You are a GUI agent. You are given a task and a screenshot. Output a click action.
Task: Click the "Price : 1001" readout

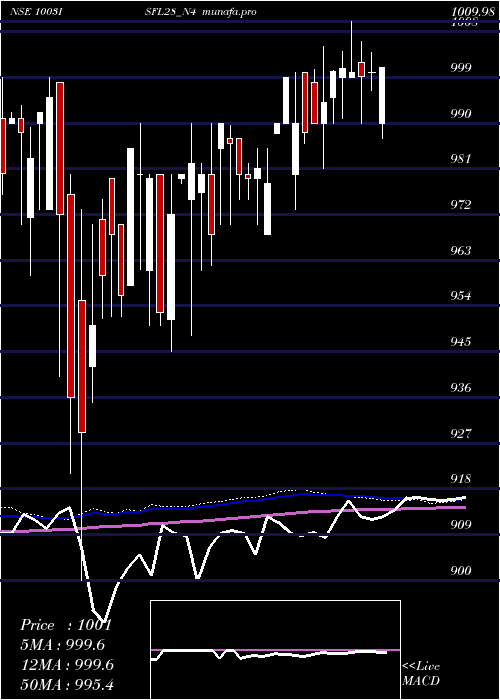[x=66, y=625]
